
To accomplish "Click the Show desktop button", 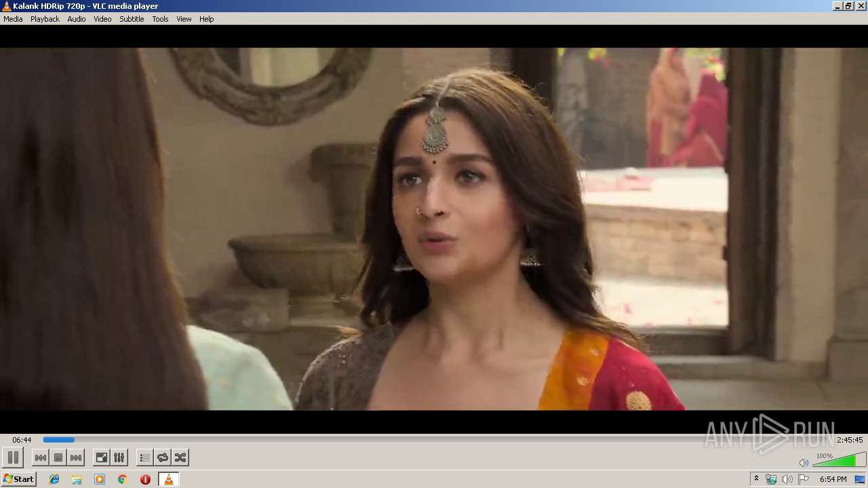I will click(861, 479).
